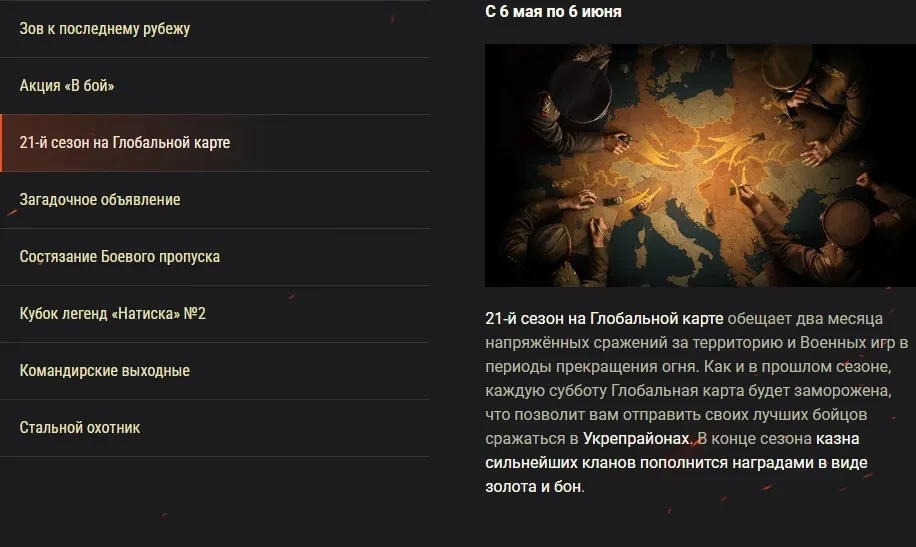Click the Global Map season artwork image
Viewport: 916px width, 547px height.
(700, 165)
